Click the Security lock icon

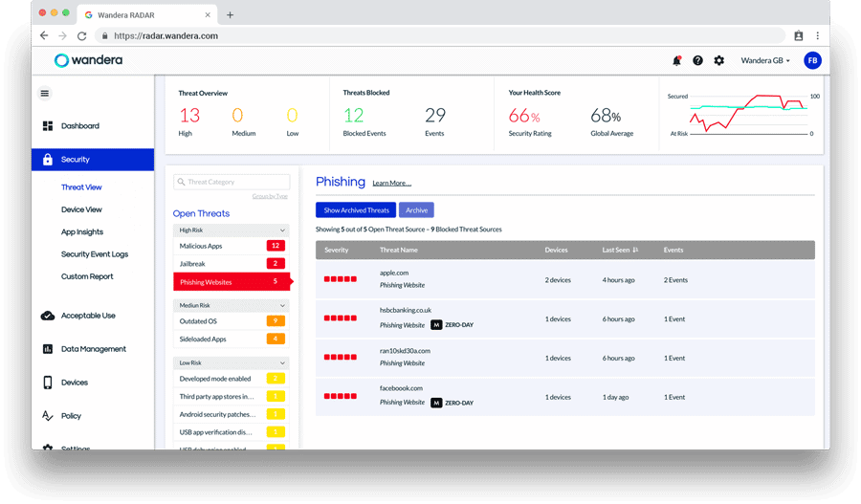48,159
